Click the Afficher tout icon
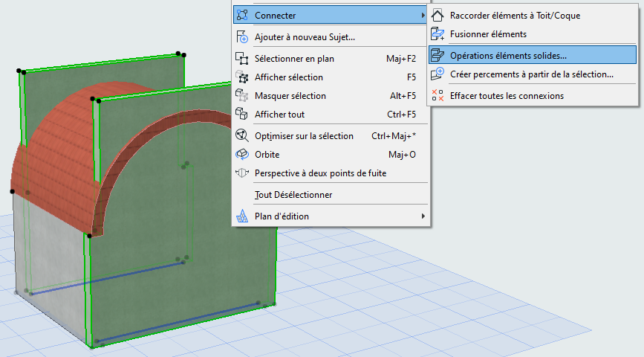 [241, 114]
